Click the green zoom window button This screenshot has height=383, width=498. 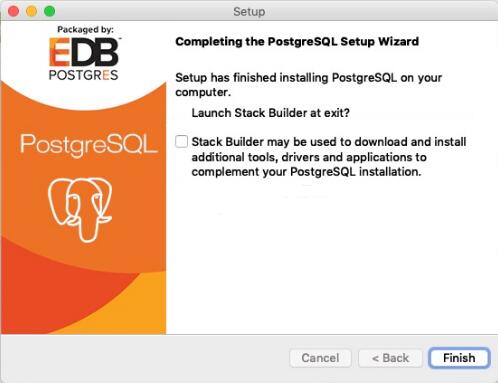point(50,11)
